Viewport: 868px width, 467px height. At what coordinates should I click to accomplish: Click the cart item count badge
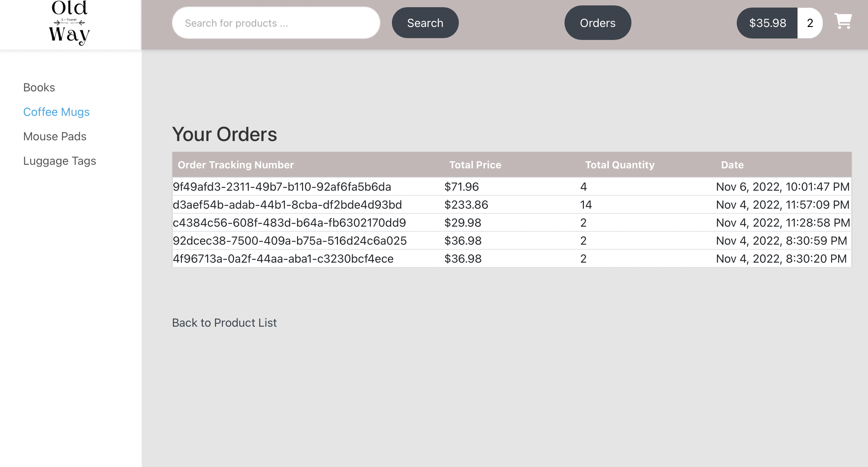(x=809, y=22)
